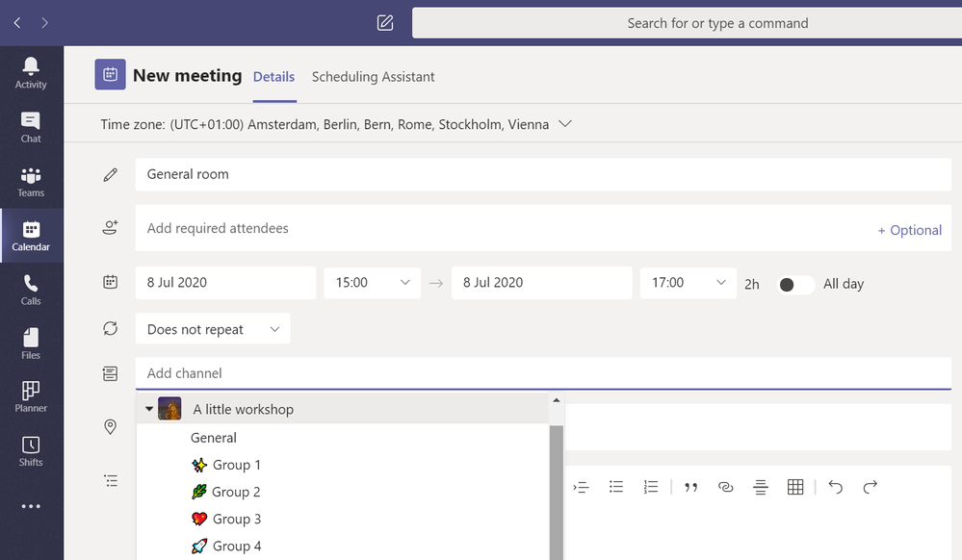
Task: Open Calls in the sidebar
Action: click(x=31, y=290)
